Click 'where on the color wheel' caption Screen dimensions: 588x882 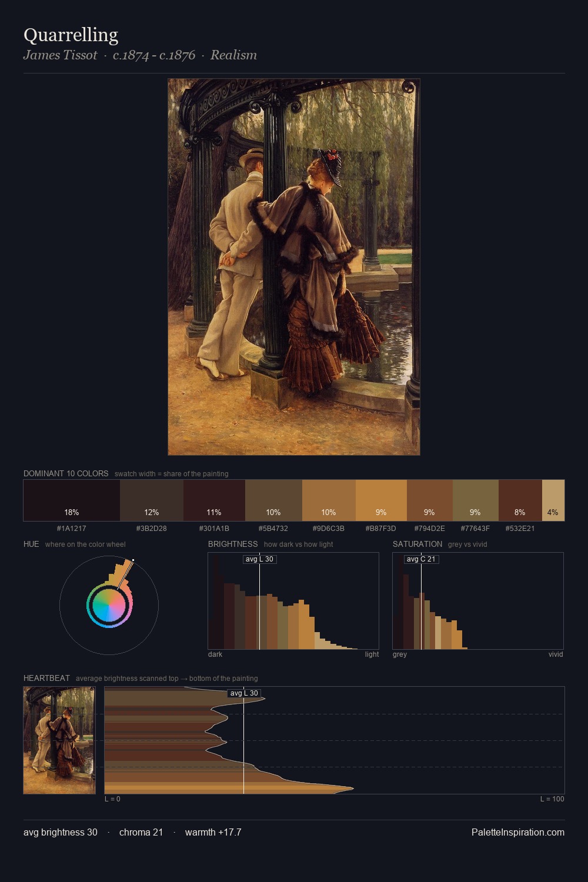pyautogui.click(x=85, y=544)
